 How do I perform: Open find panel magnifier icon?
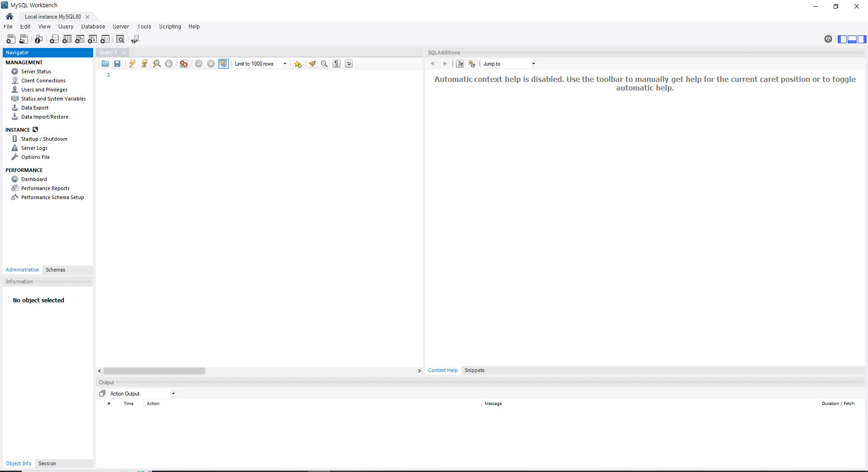pos(324,64)
